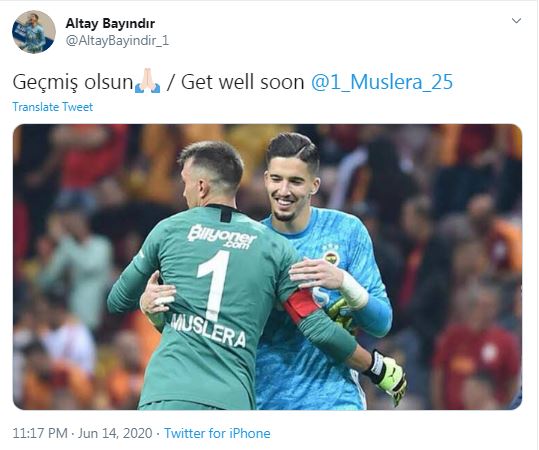Open the attached goalkeepers hugging photo

pos(267,267)
